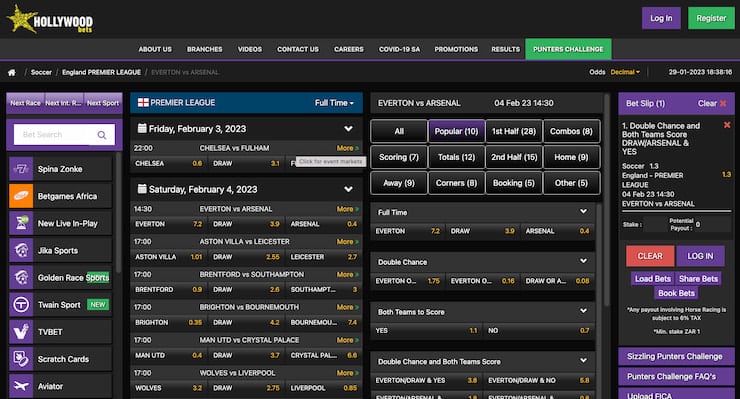
Task: Select Chelsea odds 0.6
Action: pos(168,163)
